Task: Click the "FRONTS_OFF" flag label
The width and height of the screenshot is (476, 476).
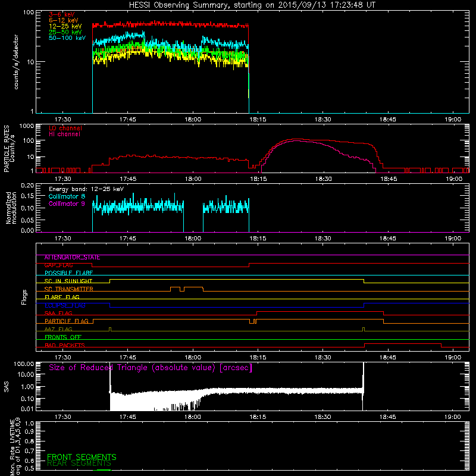Action: coord(63,337)
